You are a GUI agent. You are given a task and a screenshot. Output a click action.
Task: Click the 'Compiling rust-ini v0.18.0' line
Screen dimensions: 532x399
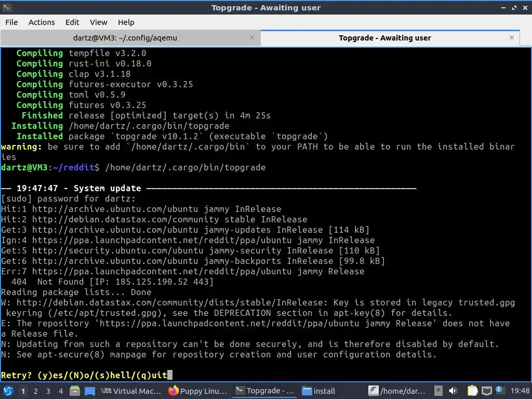point(84,63)
